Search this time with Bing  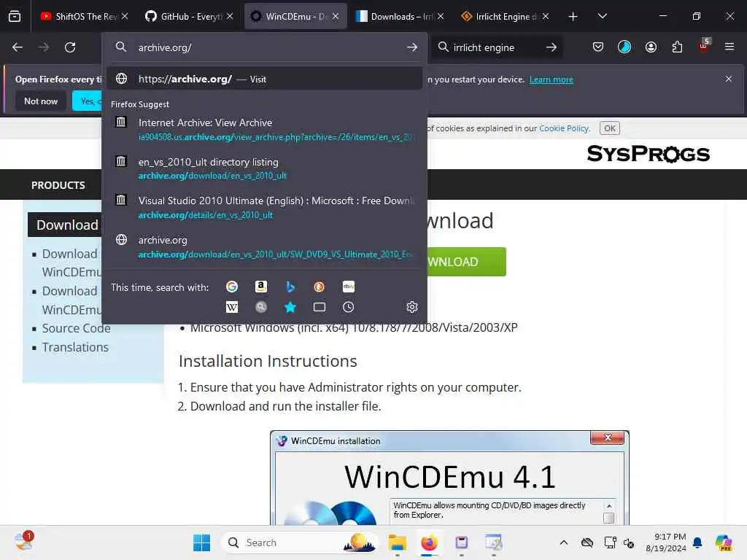[290, 286]
